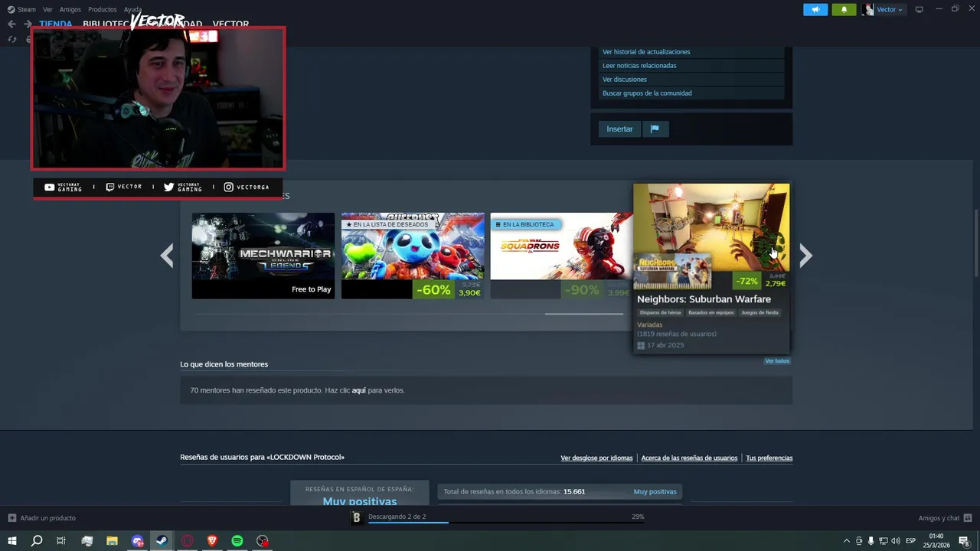Open the Steam announcements megaphone button
The width and height of the screenshot is (980, 551).
(x=815, y=9)
